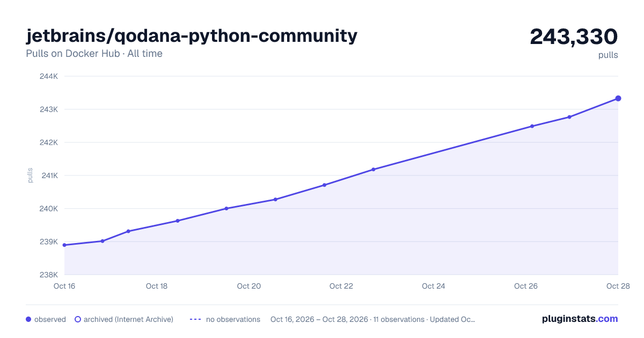The image size is (644, 338).
Task: Click the Oct 20 x-axis label
Action: point(249,286)
